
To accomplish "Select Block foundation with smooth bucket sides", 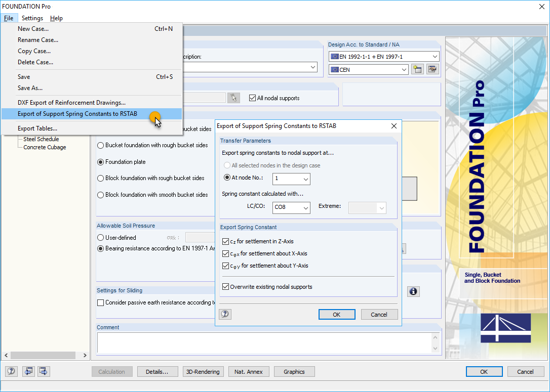I will [100, 195].
